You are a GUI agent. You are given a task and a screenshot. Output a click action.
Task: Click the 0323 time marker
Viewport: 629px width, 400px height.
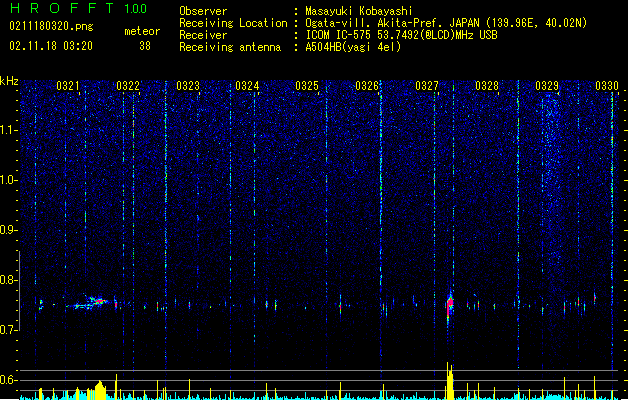pos(188,86)
